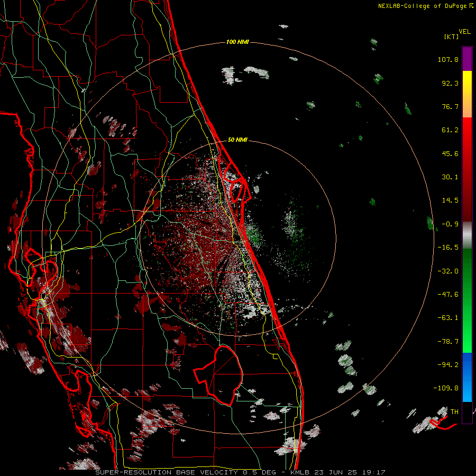Viewport: 476px width, 476px height.
Task: Click the -94.2 legend value
Action: [x=448, y=364]
